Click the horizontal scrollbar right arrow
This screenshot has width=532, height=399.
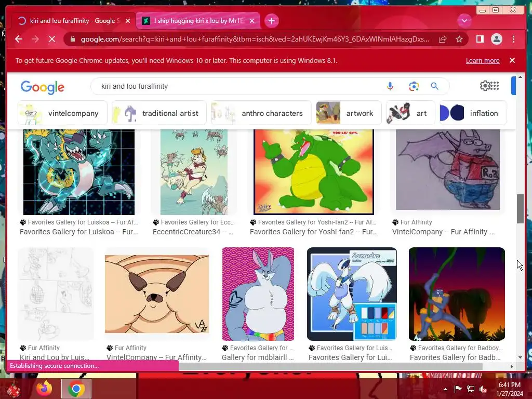(x=512, y=366)
